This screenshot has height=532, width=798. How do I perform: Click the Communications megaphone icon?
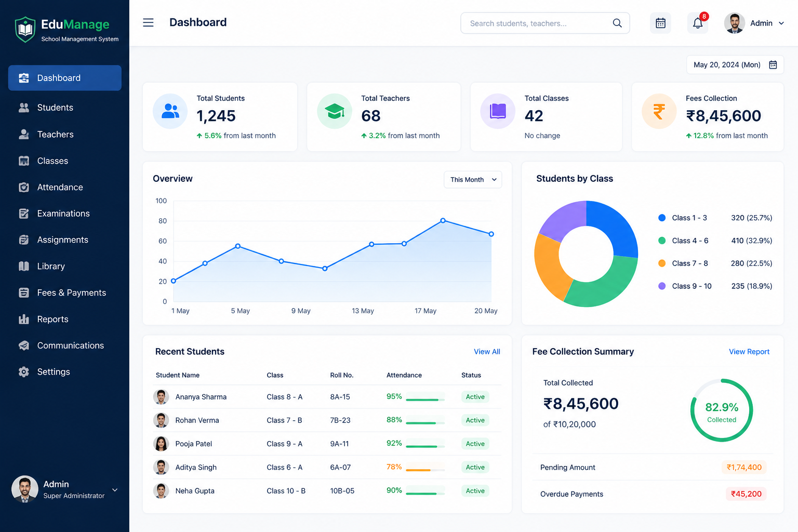point(24,345)
